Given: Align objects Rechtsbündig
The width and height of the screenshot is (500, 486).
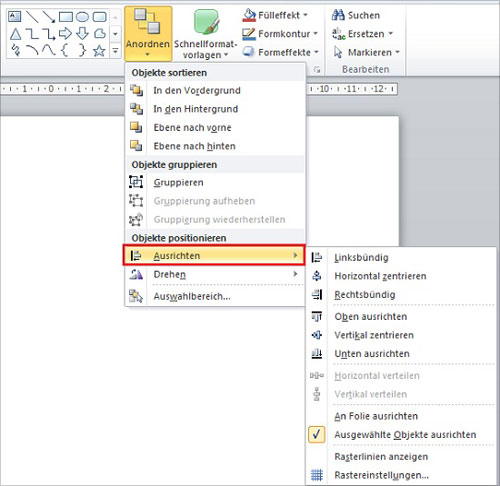Looking at the screenshot, I should click(x=401, y=295).
